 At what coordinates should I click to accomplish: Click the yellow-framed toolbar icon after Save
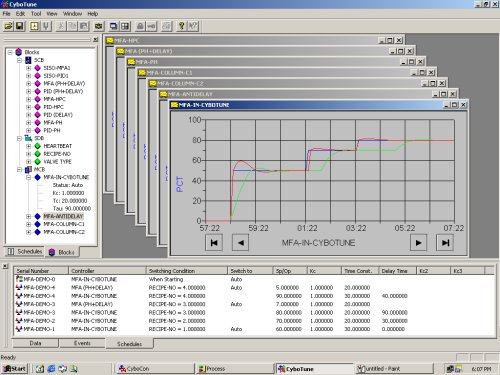(34, 26)
